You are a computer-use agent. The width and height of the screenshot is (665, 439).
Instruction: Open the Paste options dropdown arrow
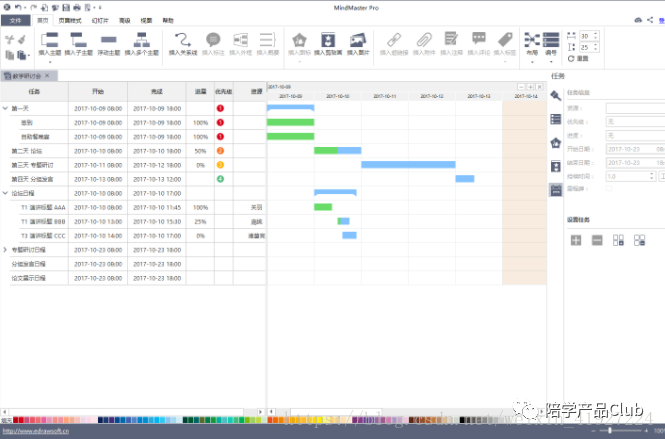[x=28, y=56]
